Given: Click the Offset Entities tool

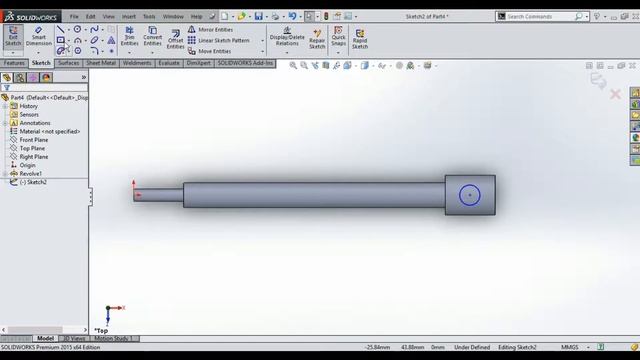Looking at the screenshot, I should pyautogui.click(x=175, y=39).
